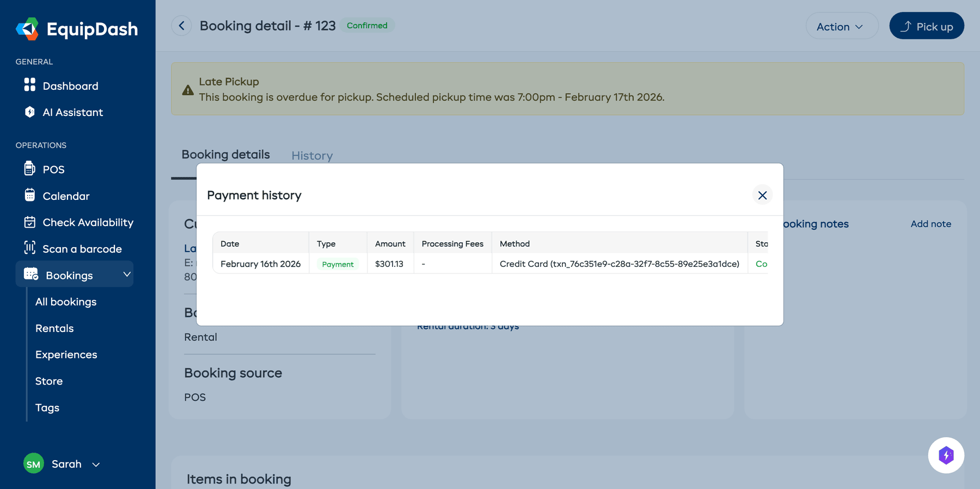980x489 pixels.
Task: Click the Processing Fees column header
Action: click(452, 244)
